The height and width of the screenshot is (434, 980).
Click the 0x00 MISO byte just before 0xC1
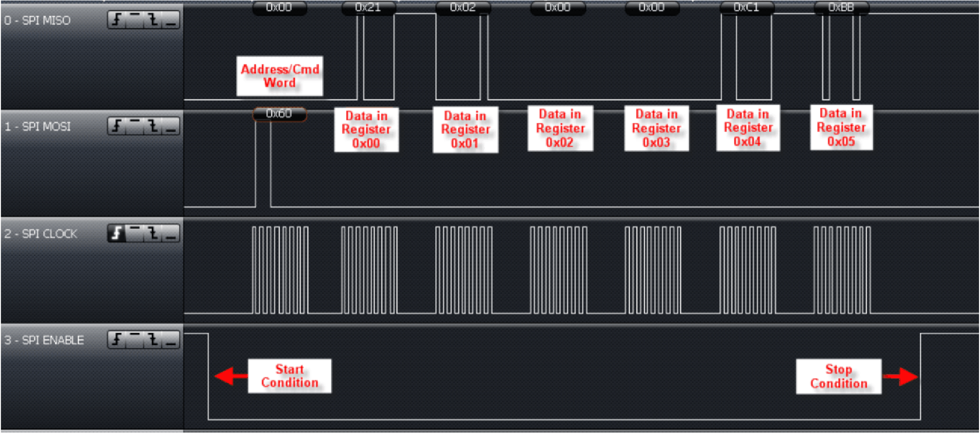pos(652,8)
